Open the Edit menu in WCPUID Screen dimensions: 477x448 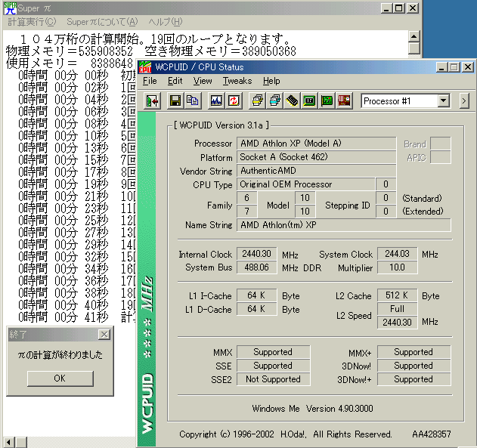click(x=175, y=81)
